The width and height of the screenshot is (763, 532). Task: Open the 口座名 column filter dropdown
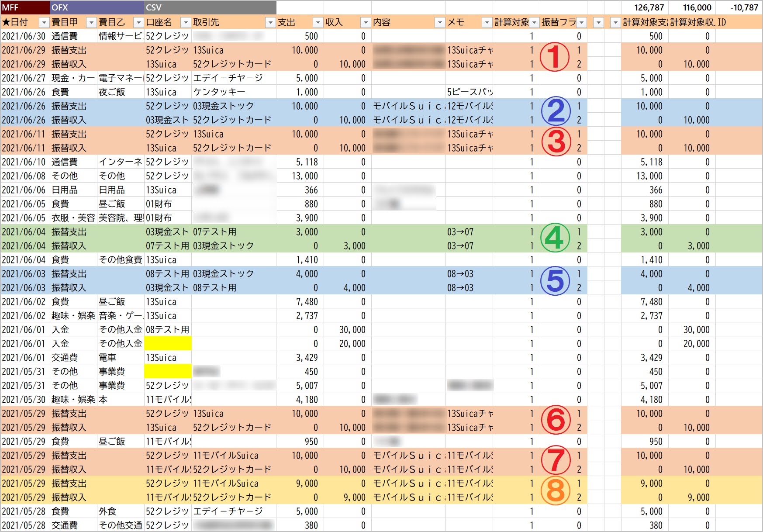[x=186, y=22]
